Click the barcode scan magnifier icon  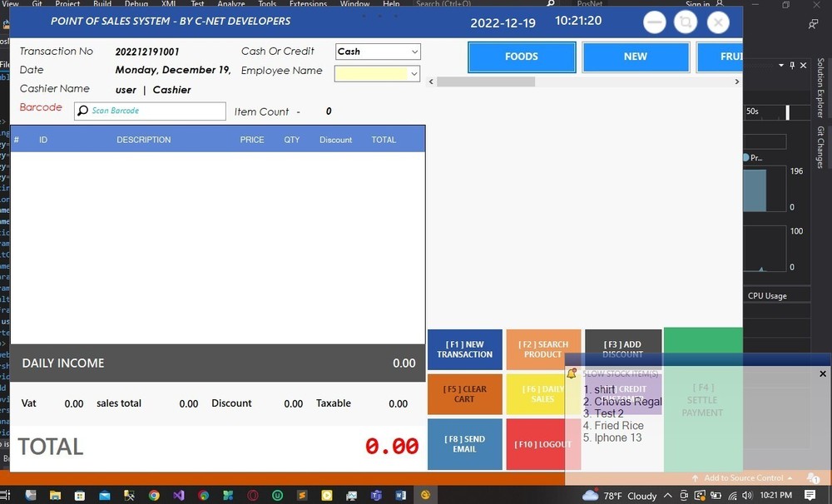[x=82, y=111]
